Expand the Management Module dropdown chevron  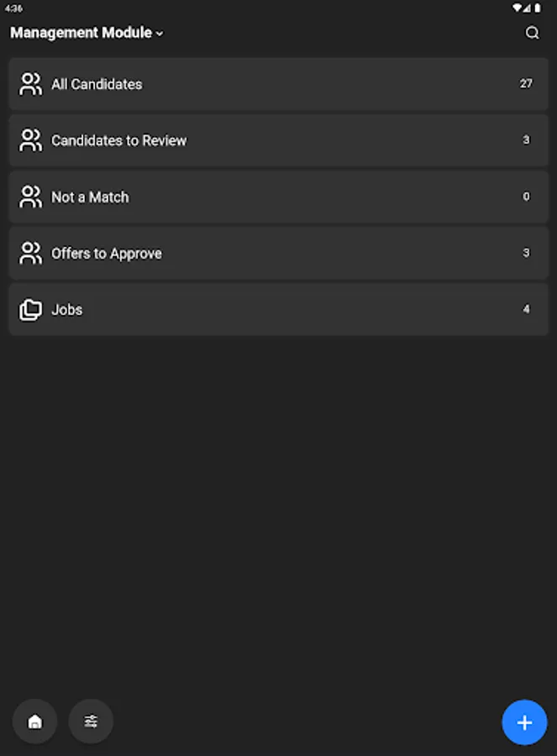160,34
